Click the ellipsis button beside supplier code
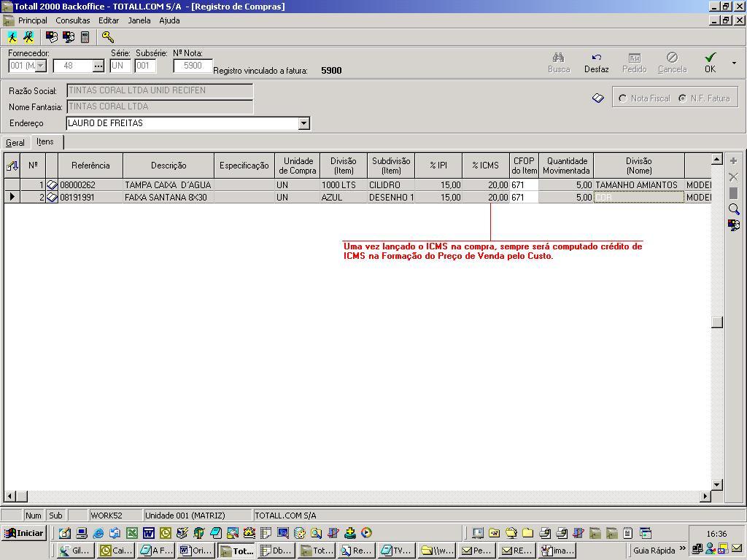747x560 pixels. tap(98, 66)
